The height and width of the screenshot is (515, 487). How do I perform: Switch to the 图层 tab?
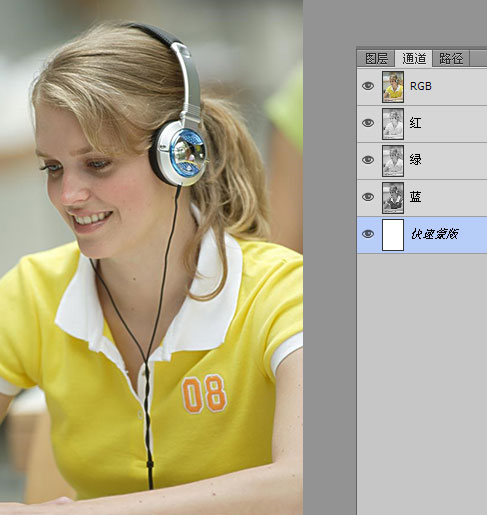click(x=376, y=59)
